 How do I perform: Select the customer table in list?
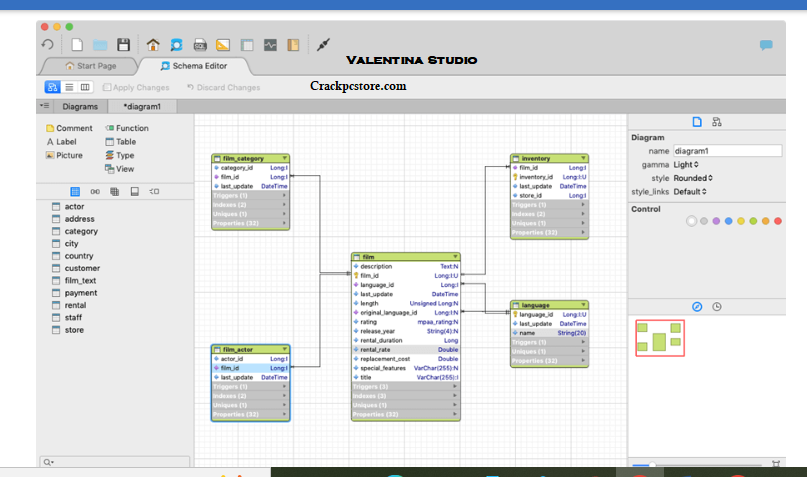pos(82,268)
